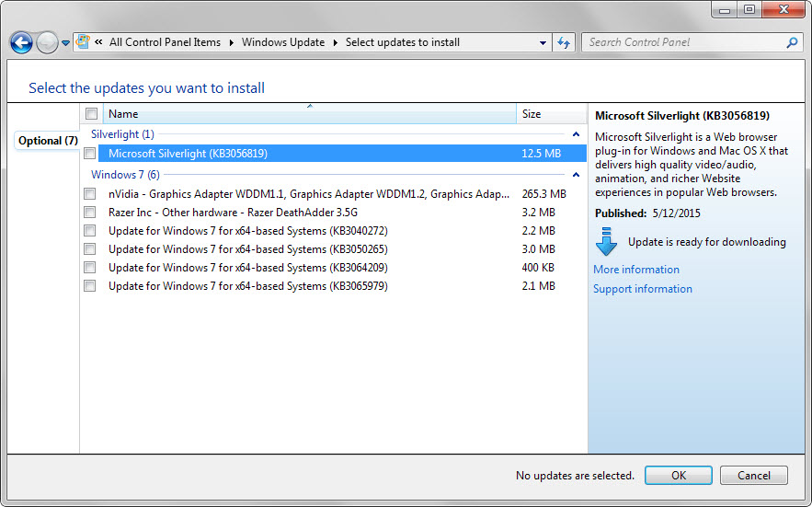The image size is (812, 507).
Task: Click the Cancel button
Action: click(753, 476)
